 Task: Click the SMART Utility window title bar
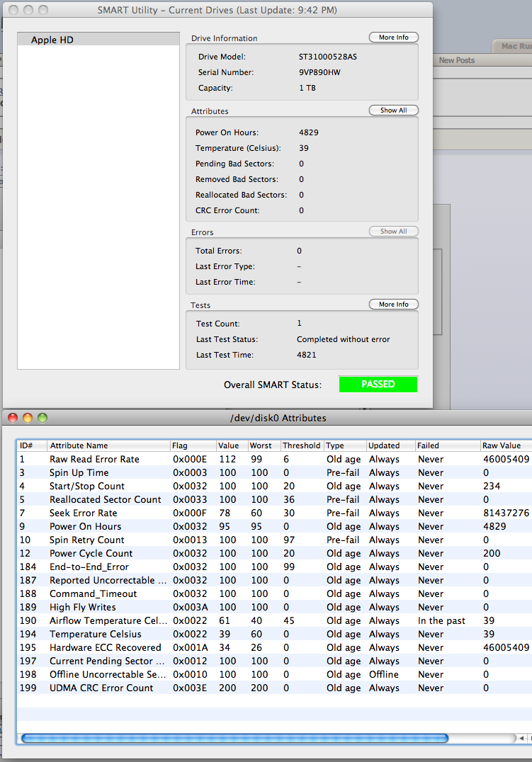217,10
